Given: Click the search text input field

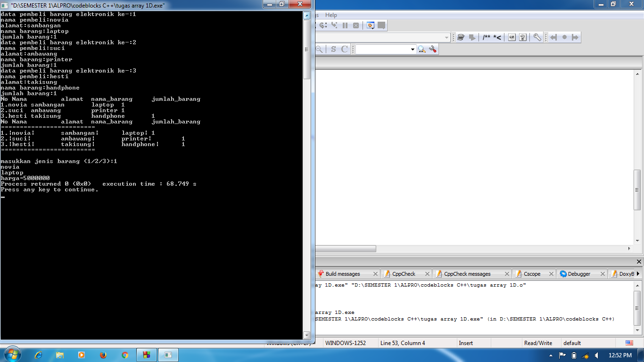Looking at the screenshot, I should click(x=382, y=49).
